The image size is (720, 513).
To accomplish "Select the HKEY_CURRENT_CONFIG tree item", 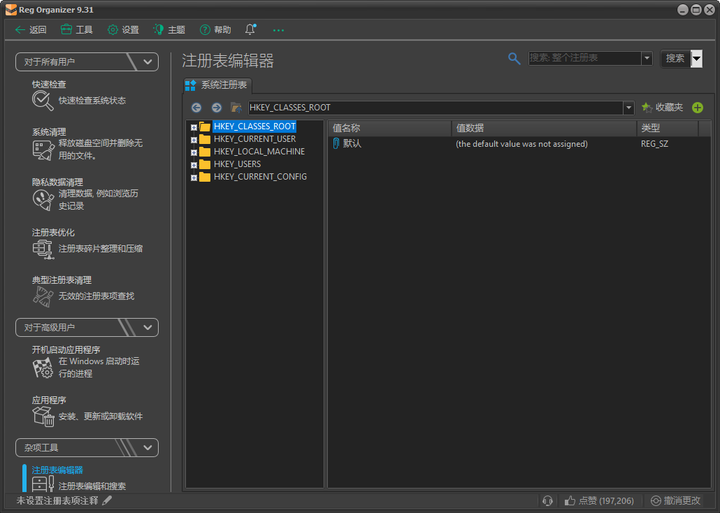I will point(260,176).
